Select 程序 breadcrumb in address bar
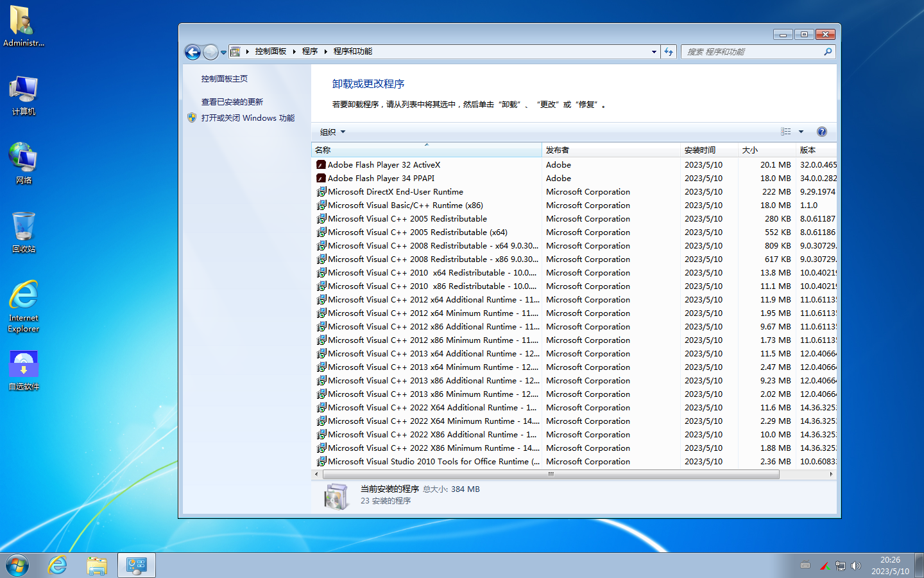This screenshot has width=924, height=578. click(x=310, y=51)
